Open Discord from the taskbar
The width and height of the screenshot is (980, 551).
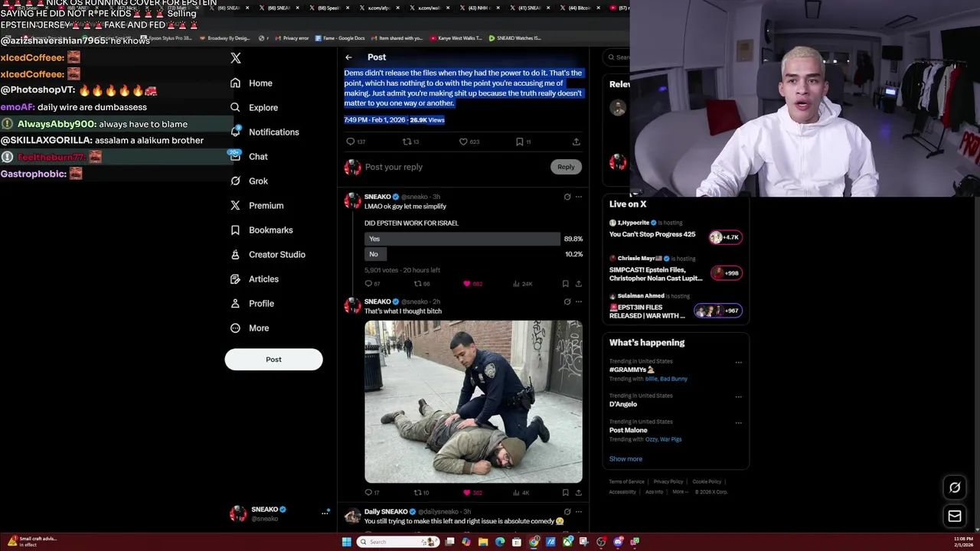pyautogui.click(x=619, y=542)
